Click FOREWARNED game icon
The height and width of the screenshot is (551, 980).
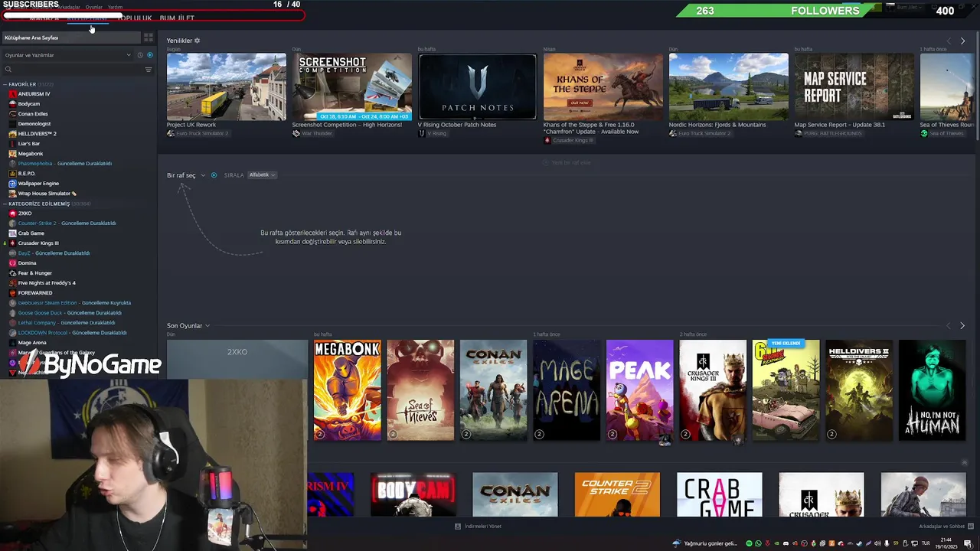point(12,293)
